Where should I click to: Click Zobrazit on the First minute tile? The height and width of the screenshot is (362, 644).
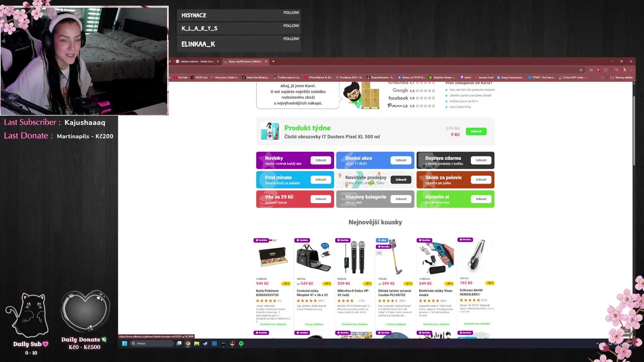pos(321,179)
